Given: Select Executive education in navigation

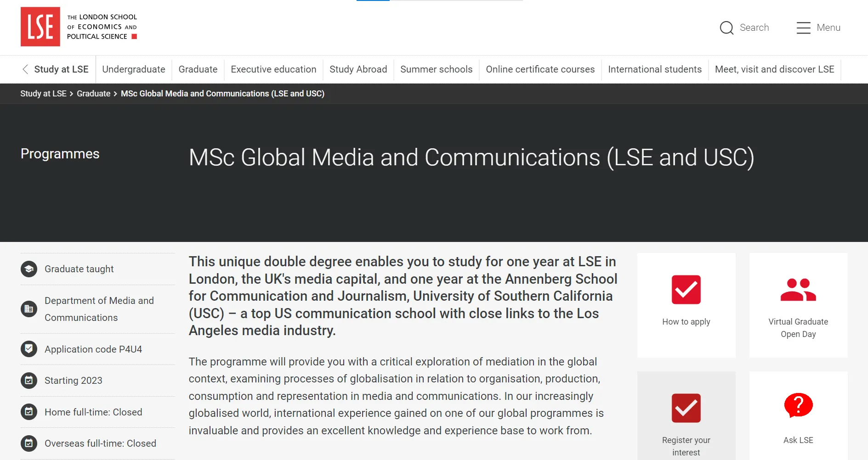Looking at the screenshot, I should [x=273, y=69].
